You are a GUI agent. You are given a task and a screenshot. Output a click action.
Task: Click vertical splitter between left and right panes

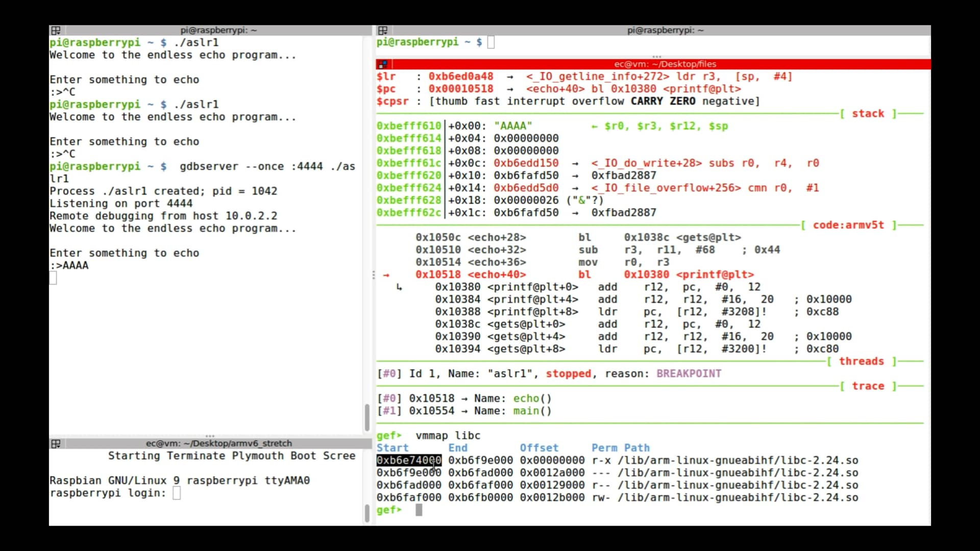coord(374,275)
